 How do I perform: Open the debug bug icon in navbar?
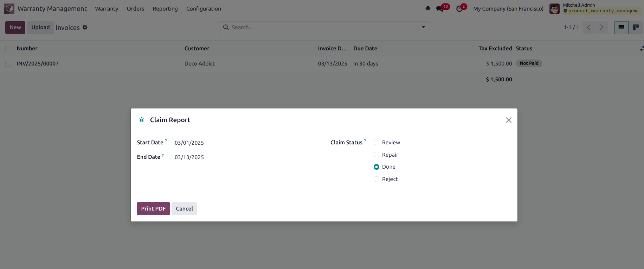pyautogui.click(x=428, y=8)
